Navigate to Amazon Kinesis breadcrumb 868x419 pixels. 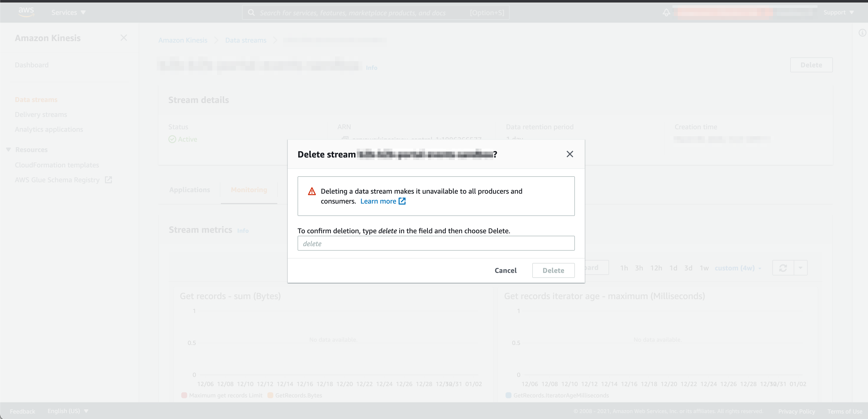tap(183, 40)
